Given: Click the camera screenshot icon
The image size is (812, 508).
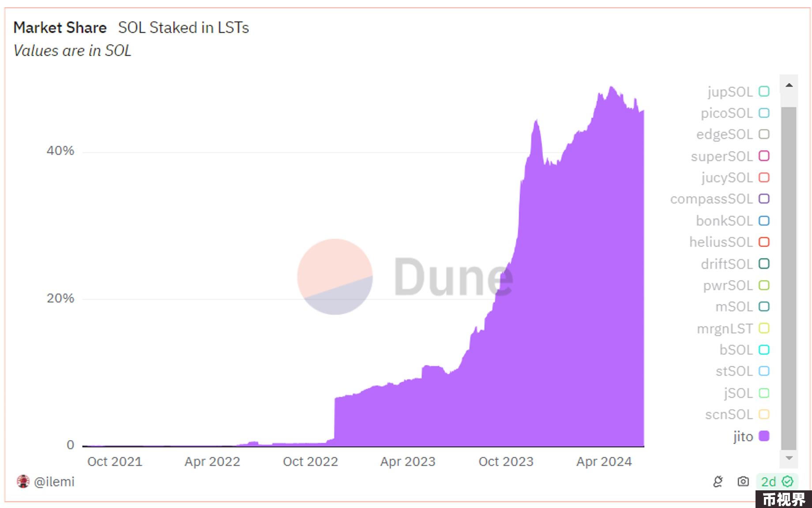Looking at the screenshot, I should pos(743,482).
